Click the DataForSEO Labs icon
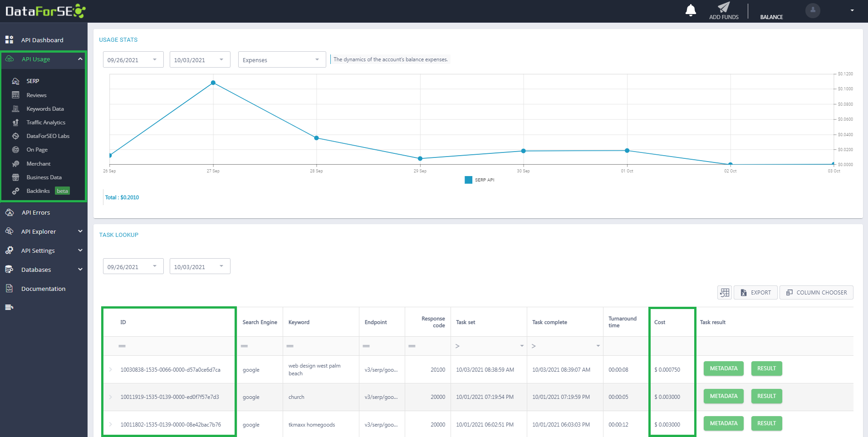The height and width of the screenshot is (437, 868). [x=15, y=136]
